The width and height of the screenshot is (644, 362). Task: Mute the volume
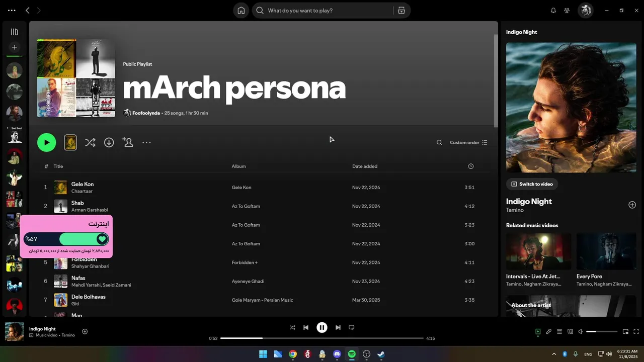581,331
